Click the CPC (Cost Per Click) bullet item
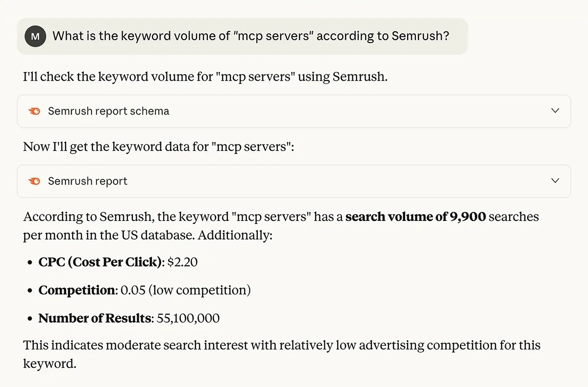Screen dimensions: 588x387 point(118,262)
